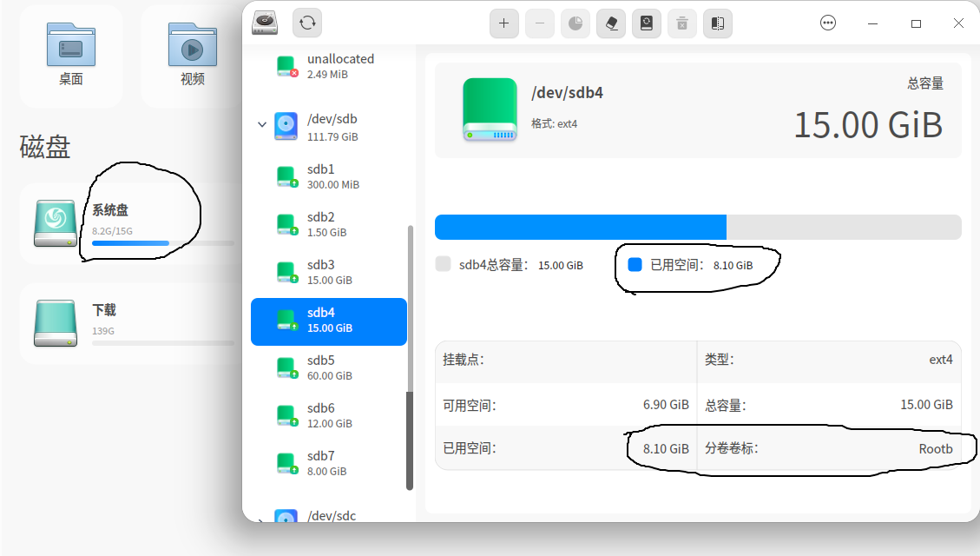Select partition sdb1 300.00 MiB
The height and width of the screenshot is (556, 980).
pos(329,176)
